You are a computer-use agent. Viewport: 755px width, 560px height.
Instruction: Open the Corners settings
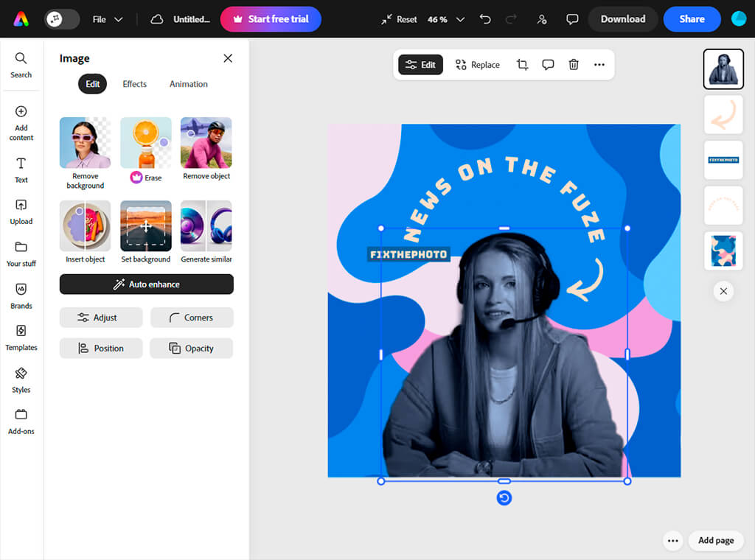click(192, 318)
